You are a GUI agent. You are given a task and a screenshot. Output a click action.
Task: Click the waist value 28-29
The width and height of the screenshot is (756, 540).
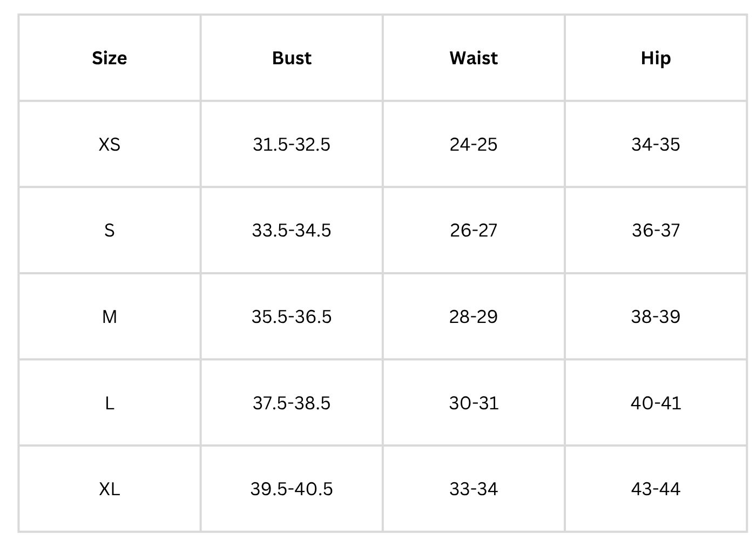[x=474, y=316]
